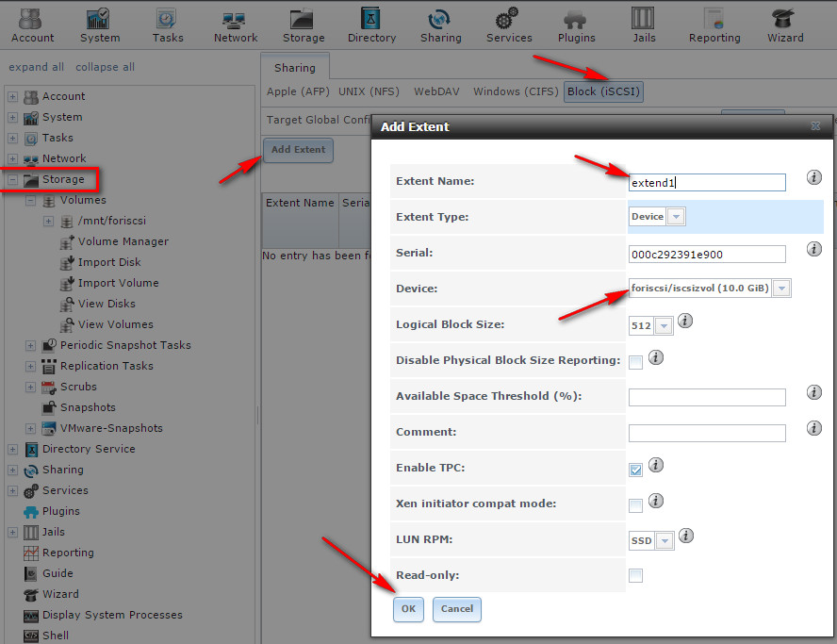
Task: Open the Account toolbar icon
Action: coord(32,25)
